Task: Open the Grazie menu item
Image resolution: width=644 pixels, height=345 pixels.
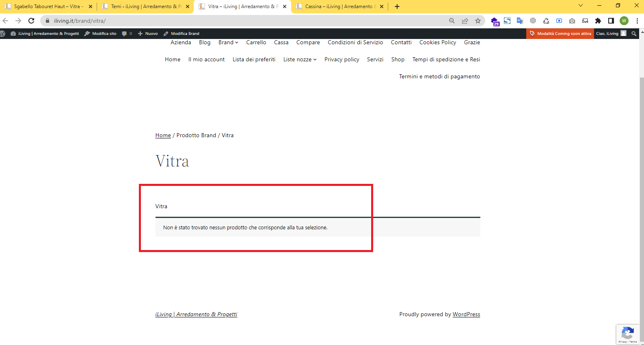Action: 472,42
